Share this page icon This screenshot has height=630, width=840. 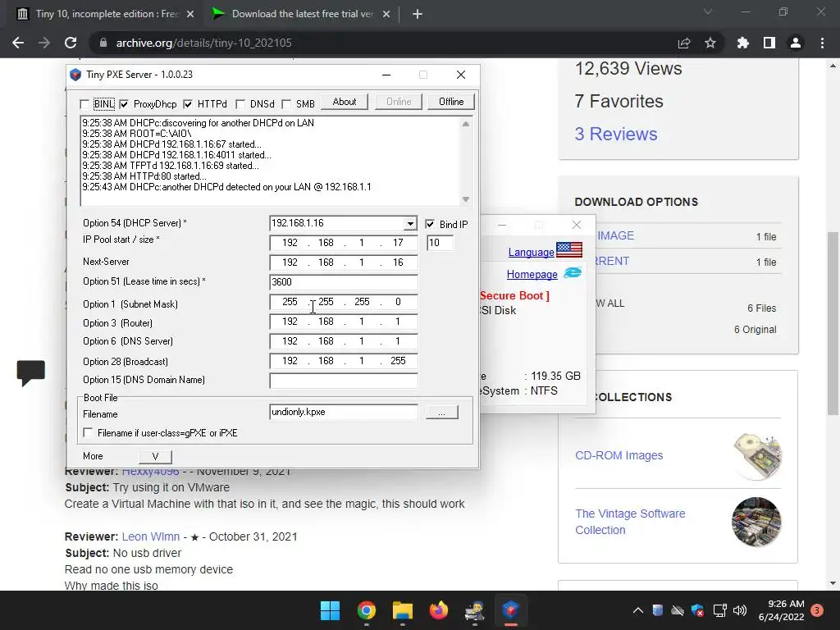click(684, 43)
